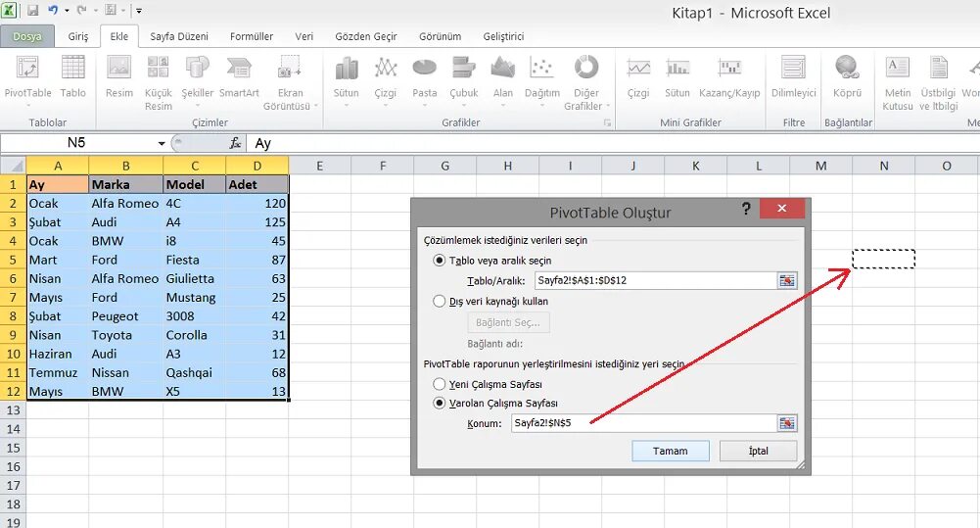980x528 pixels.
Task: Click the fx insert function button
Action: coord(235,143)
